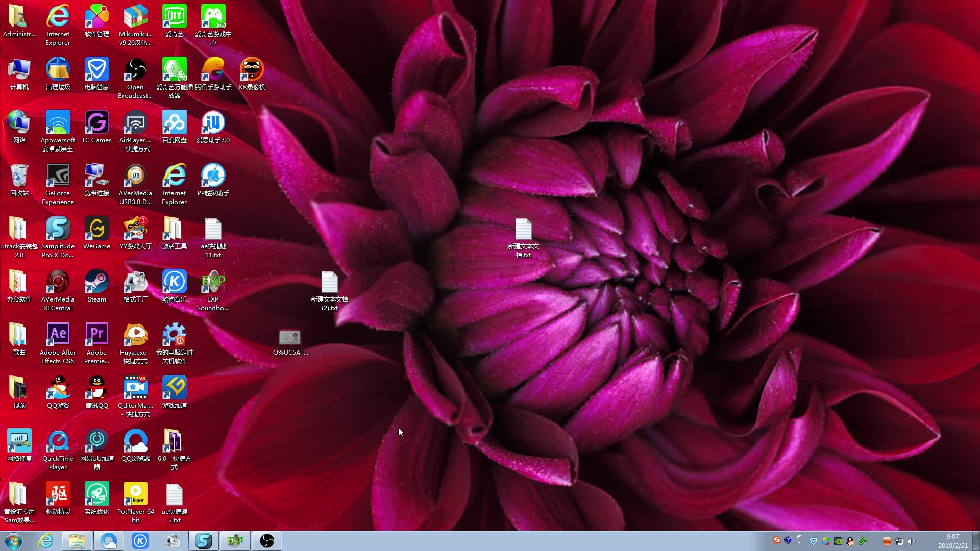The height and width of the screenshot is (551, 980).
Task: Switch to OBS in taskbar
Action: (x=267, y=541)
